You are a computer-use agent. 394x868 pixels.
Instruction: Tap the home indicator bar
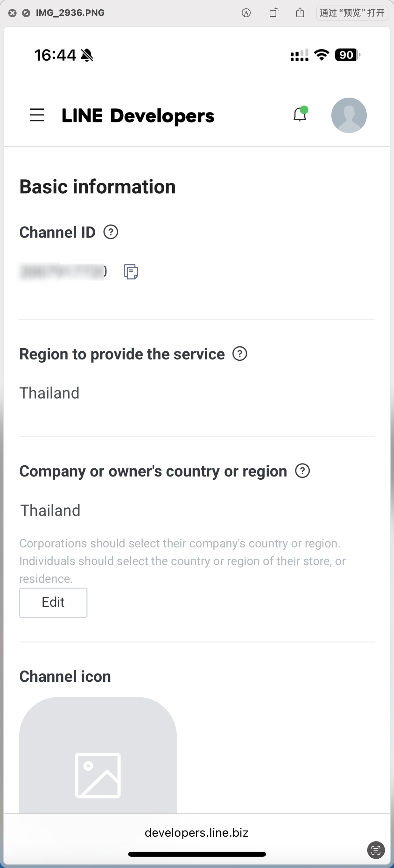click(197, 854)
